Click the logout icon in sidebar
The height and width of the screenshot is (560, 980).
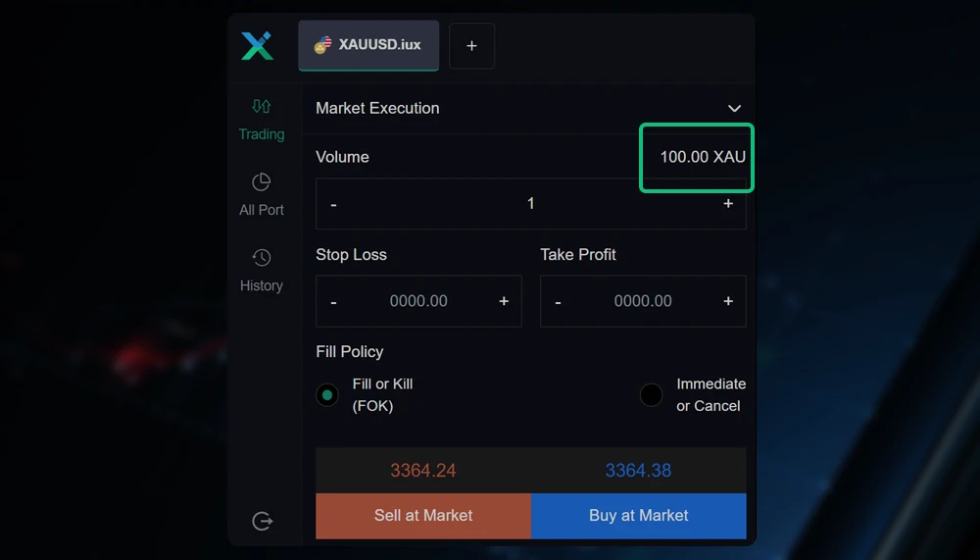[262, 522]
